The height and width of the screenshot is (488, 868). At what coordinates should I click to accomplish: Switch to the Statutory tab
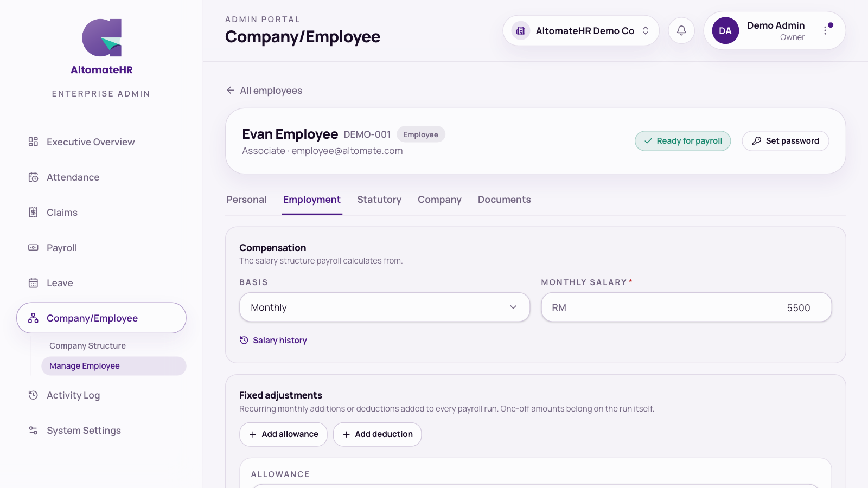pos(379,200)
